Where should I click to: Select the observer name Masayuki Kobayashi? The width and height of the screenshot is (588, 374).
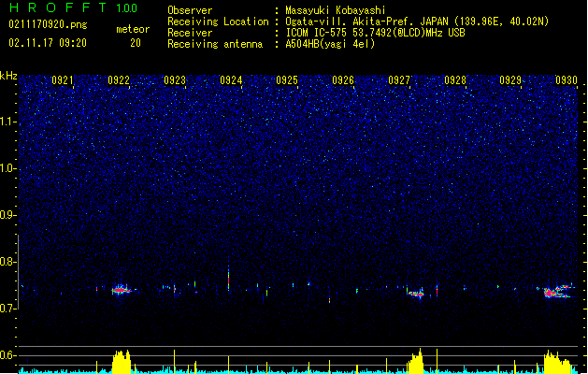[x=336, y=10]
